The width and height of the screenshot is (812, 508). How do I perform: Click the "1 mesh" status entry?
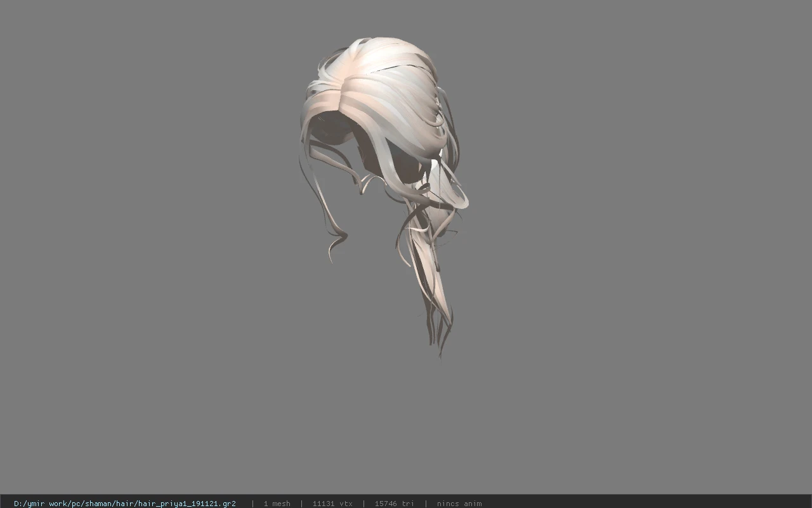tap(277, 504)
